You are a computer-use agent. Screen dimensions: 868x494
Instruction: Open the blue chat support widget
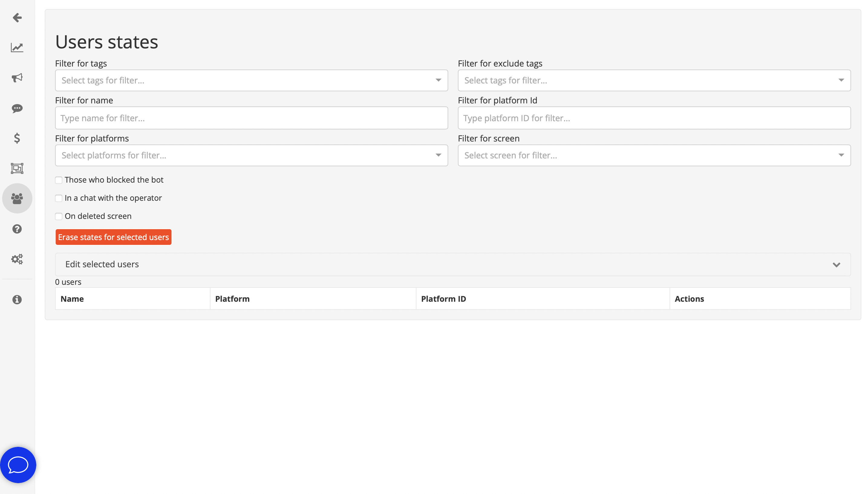coord(18,464)
